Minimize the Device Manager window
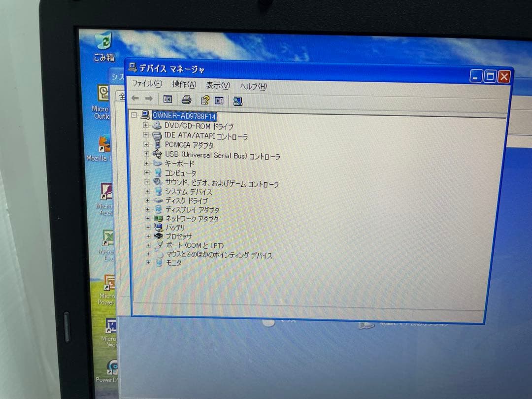 (476, 76)
